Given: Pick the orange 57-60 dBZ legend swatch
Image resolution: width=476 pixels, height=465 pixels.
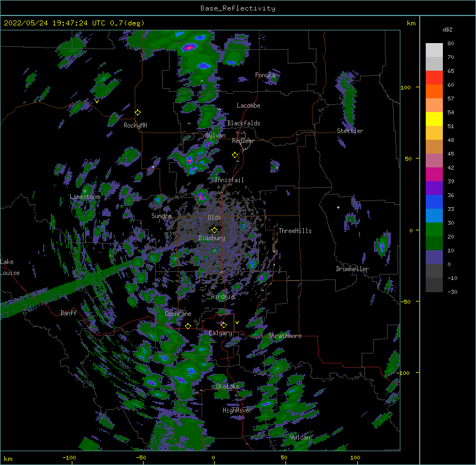Looking at the screenshot, I should coord(434,91).
